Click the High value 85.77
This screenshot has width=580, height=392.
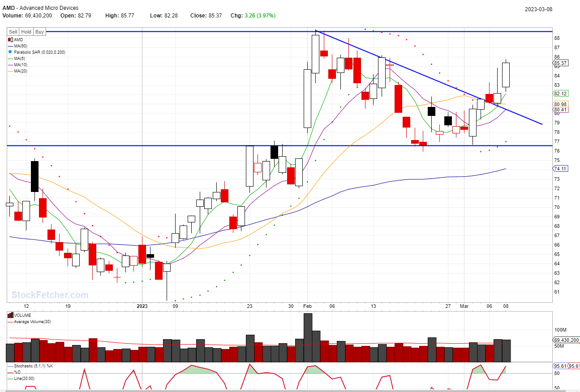point(126,16)
